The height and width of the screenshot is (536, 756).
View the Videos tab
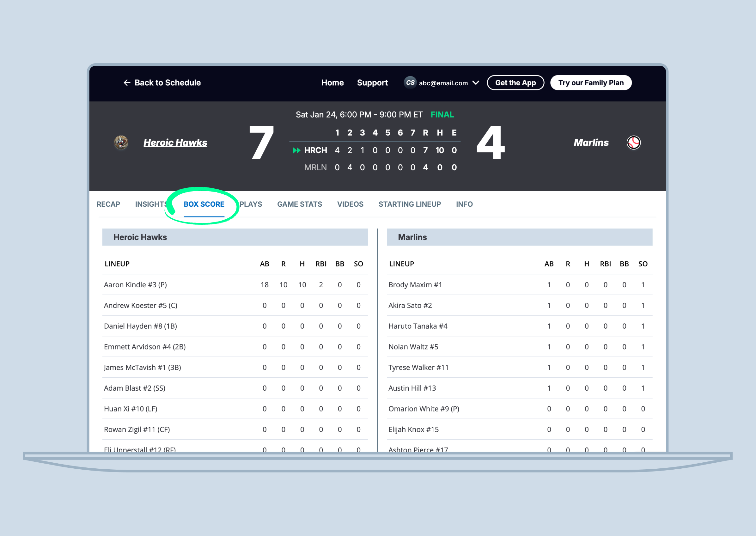pos(350,204)
